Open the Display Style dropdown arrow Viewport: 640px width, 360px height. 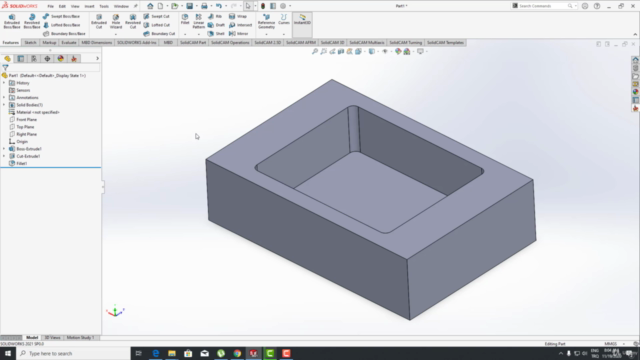377,52
